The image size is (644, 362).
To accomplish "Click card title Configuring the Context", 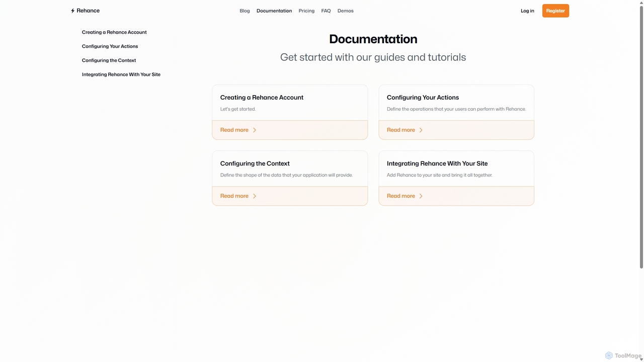I will [x=255, y=163].
